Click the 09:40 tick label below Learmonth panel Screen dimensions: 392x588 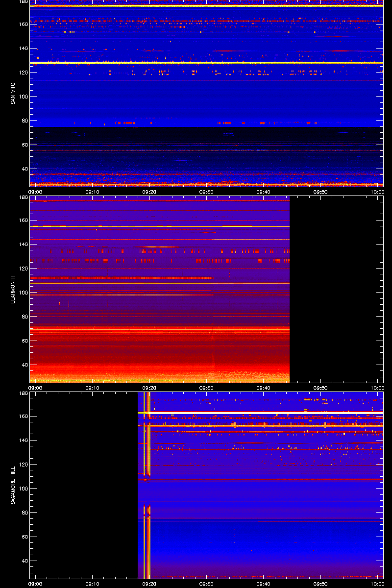[x=264, y=388]
